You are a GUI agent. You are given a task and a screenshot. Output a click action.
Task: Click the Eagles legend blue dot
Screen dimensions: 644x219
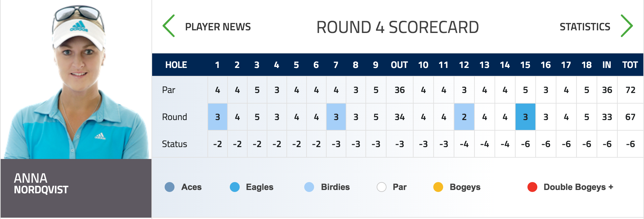pyautogui.click(x=235, y=187)
